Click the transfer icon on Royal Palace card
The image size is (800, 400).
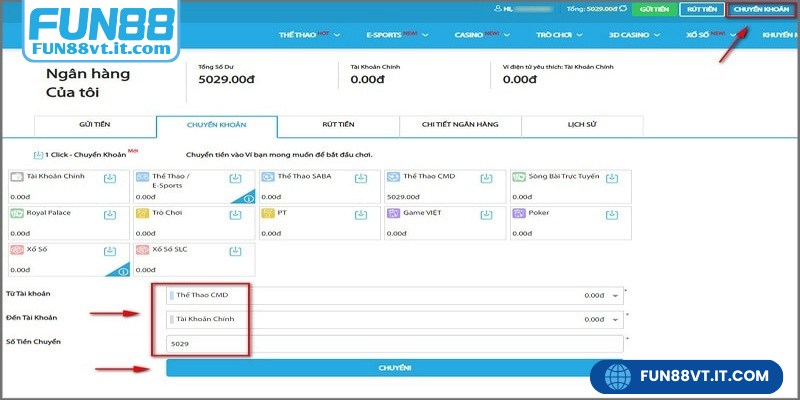[110, 215]
